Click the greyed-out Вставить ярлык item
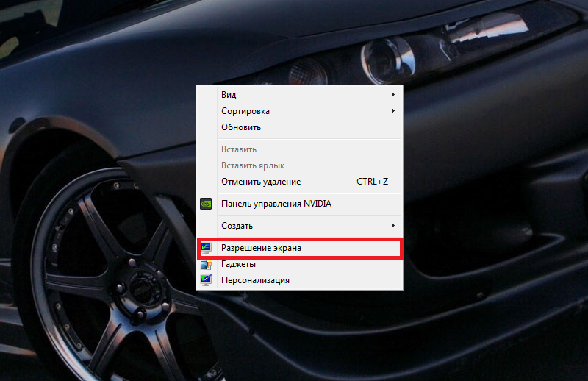The image size is (588, 381). tap(252, 165)
